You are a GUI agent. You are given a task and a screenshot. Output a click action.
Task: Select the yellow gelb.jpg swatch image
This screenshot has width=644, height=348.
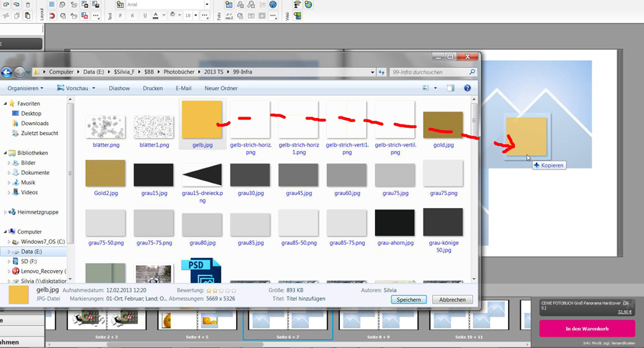pyautogui.click(x=202, y=119)
